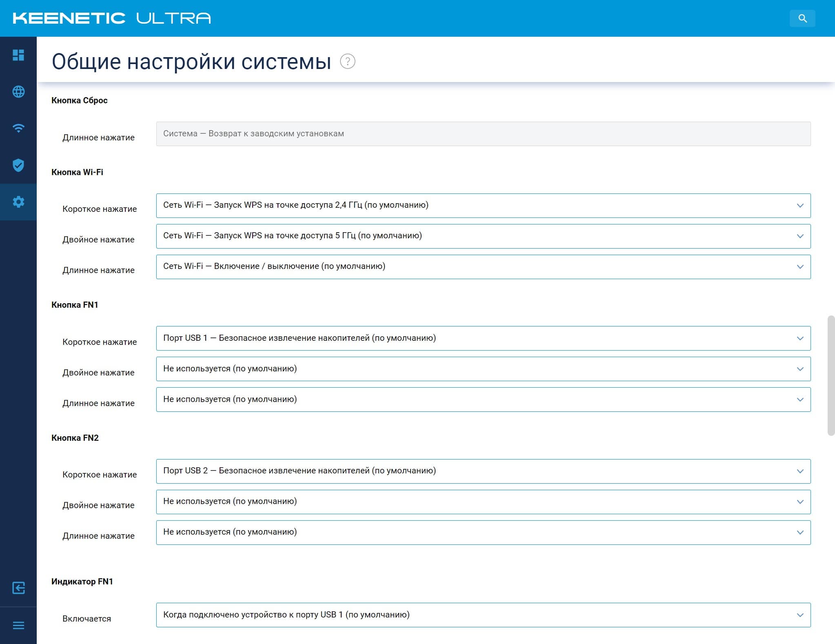835x644 pixels.
Task: Open Wi-Fi button double press dropdown
Action: tap(483, 236)
